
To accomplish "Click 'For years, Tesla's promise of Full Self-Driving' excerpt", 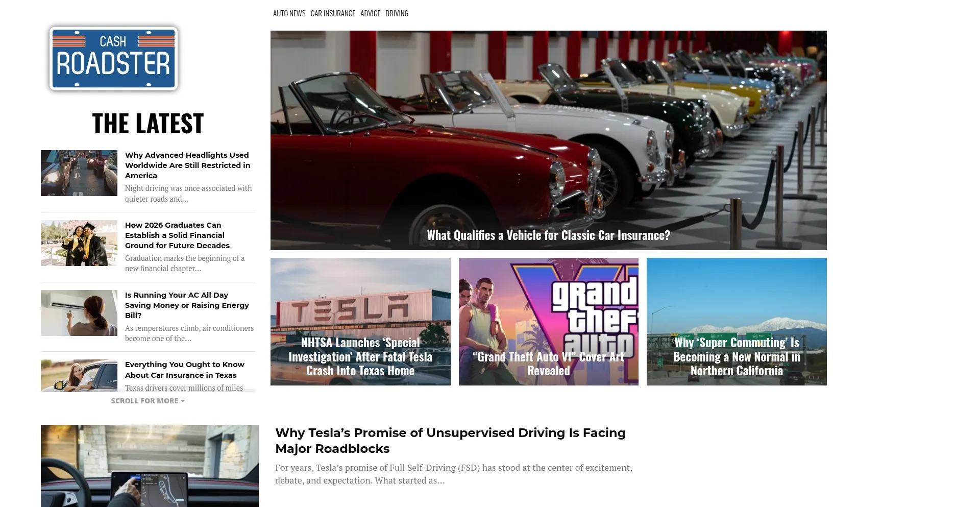I will (454, 474).
